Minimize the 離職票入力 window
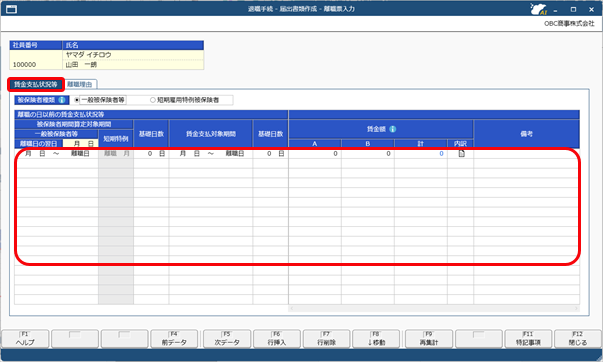Image resolution: width=603 pixels, height=362 pixels. [555, 10]
